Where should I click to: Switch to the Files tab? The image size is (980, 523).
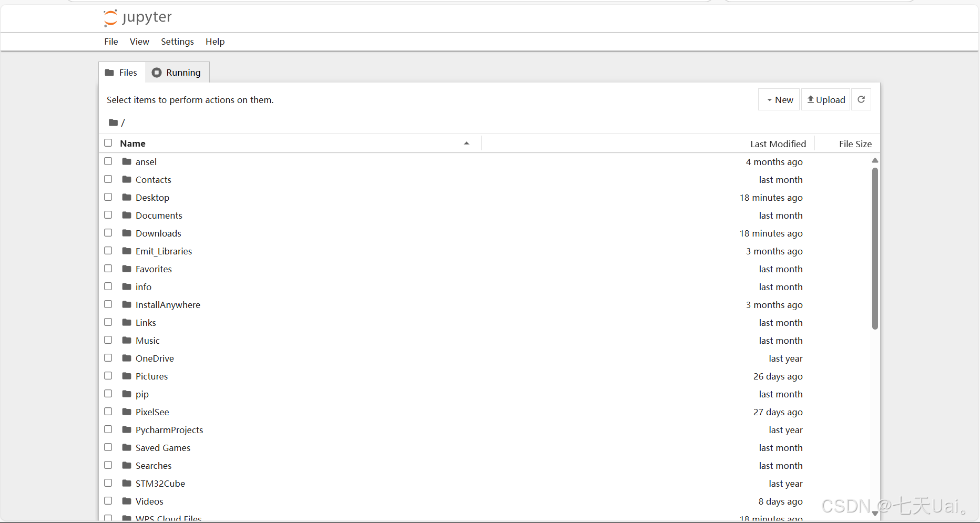point(122,73)
